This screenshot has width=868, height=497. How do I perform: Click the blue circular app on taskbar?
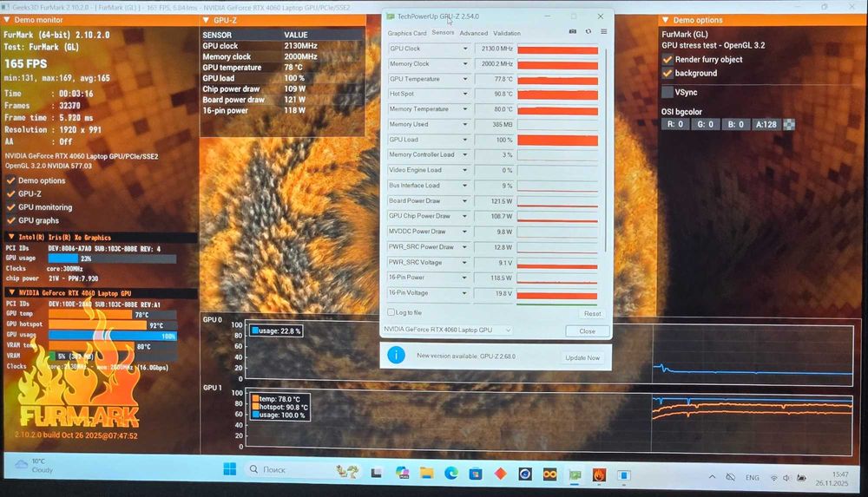525,474
